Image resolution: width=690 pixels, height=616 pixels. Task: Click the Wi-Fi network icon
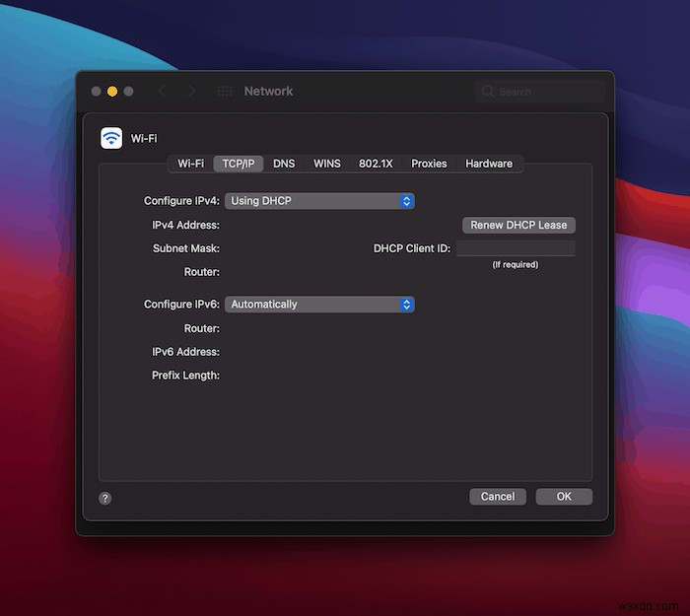(x=111, y=138)
